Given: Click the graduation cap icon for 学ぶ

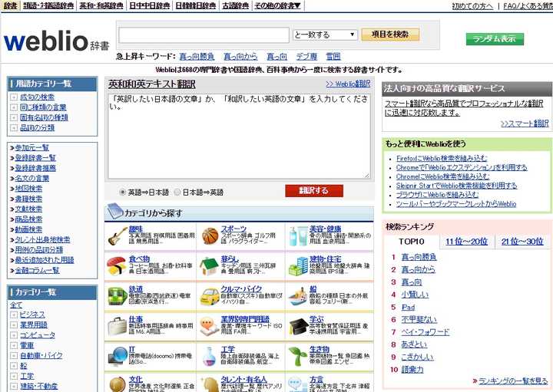Looking at the screenshot, I should pyautogui.click(x=299, y=326).
